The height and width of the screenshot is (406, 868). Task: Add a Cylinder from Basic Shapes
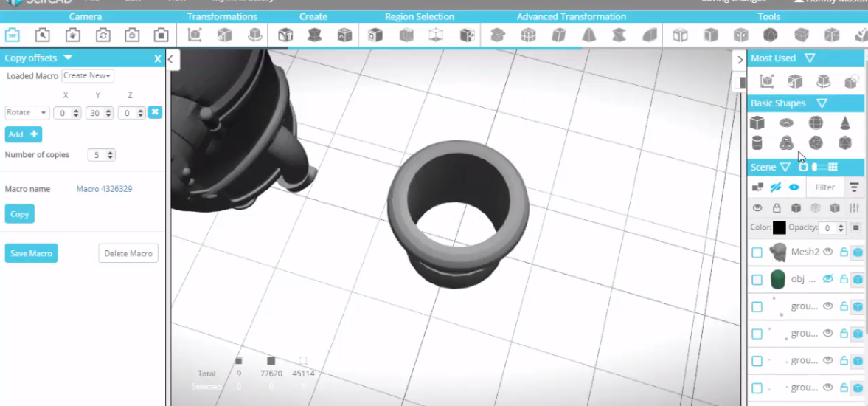757,143
